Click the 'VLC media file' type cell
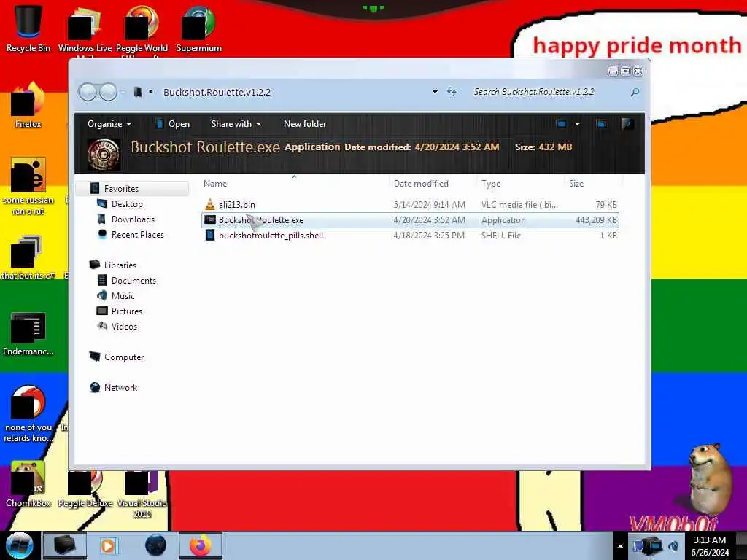747x560 pixels. tap(519, 205)
